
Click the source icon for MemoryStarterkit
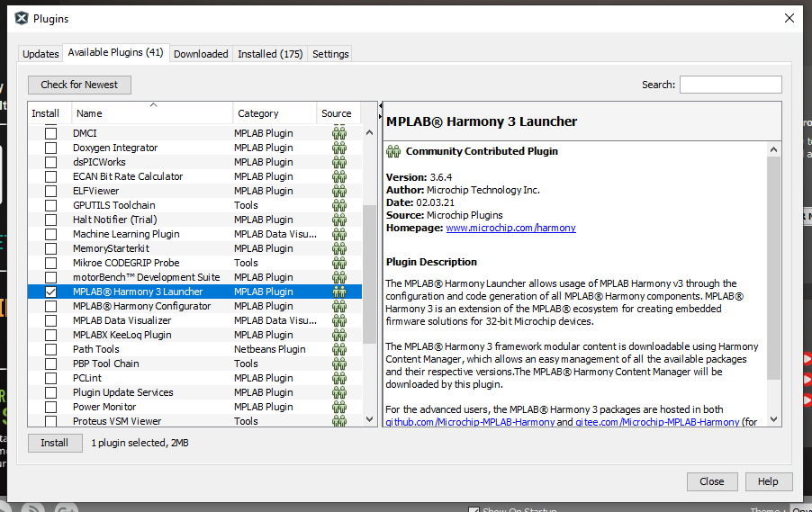(339, 248)
